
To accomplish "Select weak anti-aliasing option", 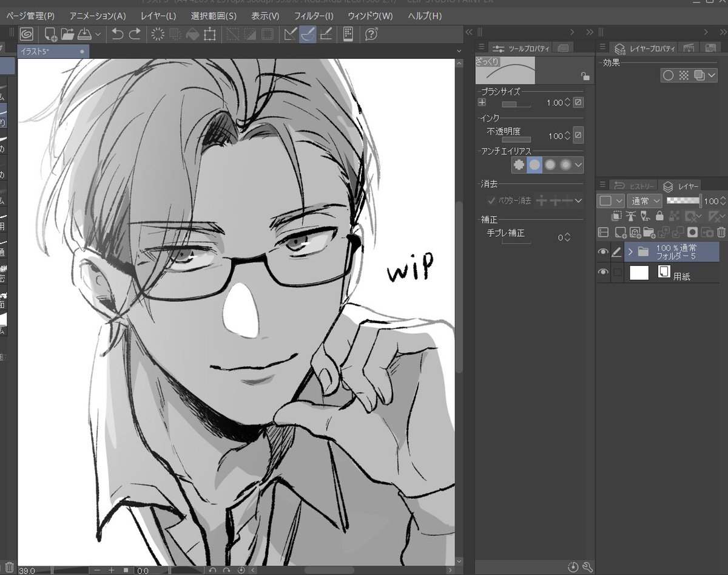I will 534,165.
